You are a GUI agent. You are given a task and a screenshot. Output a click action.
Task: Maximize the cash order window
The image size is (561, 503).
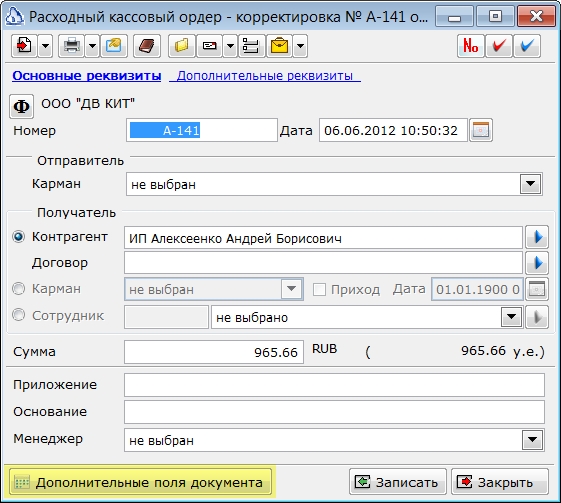[496, 16]
